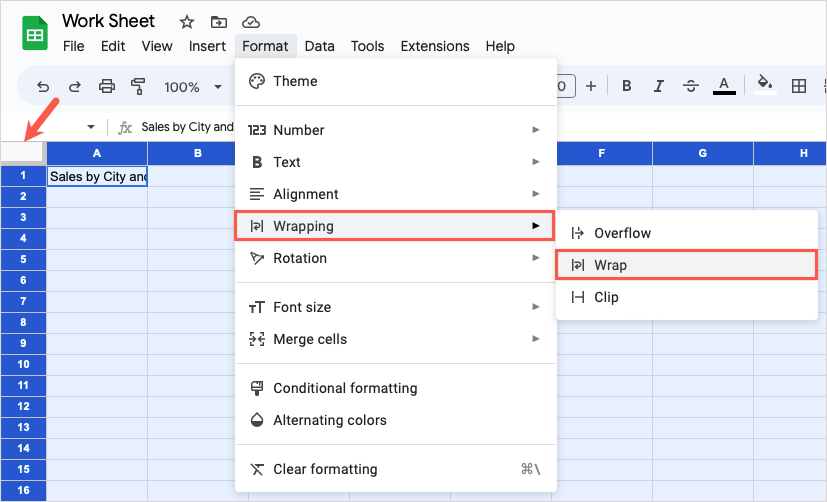This screenshot has width=827, height=502.
Task: Star the Work Sheet document
Action: pyautogui.click(x=187, y=21)
